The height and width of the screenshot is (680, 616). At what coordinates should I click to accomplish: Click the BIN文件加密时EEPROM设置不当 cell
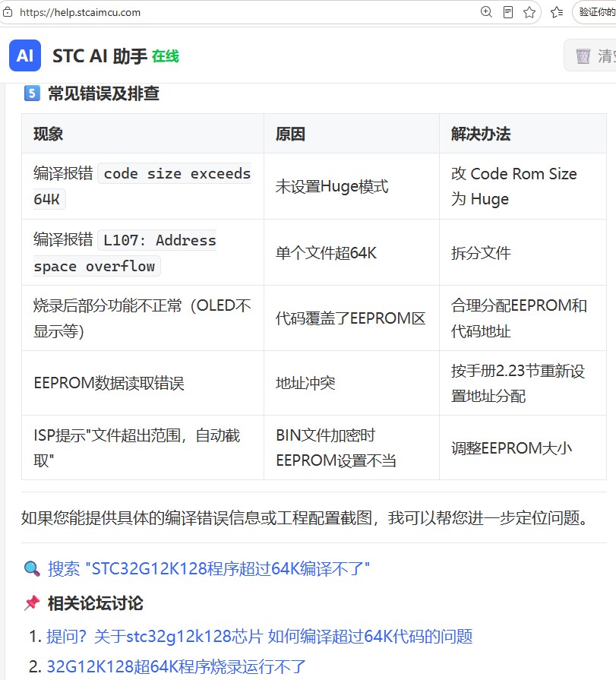[352, 448]
